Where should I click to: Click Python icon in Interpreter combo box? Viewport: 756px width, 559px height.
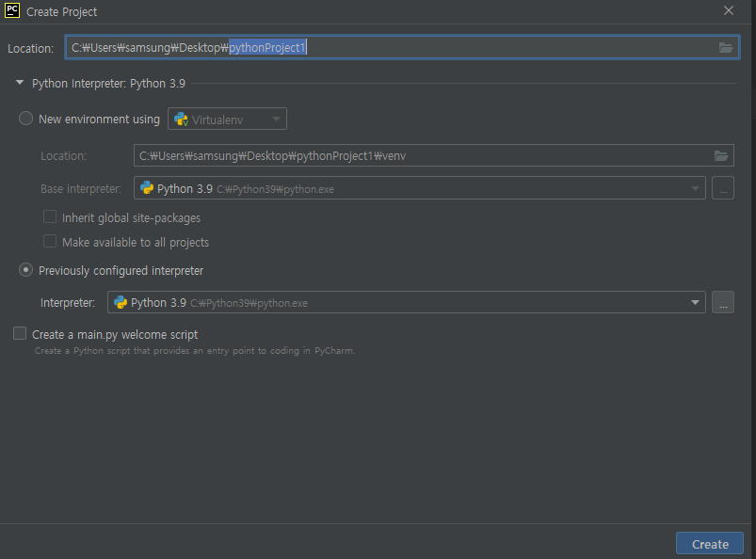coord(121,302)
